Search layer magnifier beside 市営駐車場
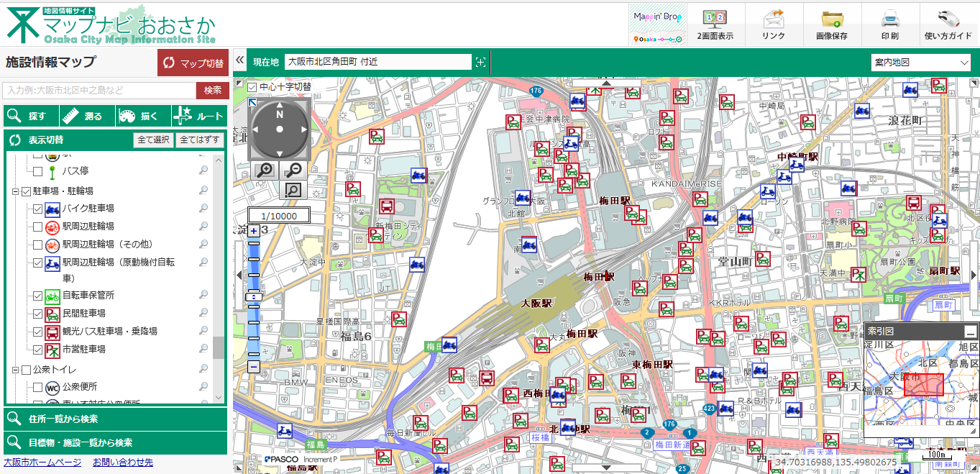The height and width of the screenshot is (474, 980). (203, 349)
